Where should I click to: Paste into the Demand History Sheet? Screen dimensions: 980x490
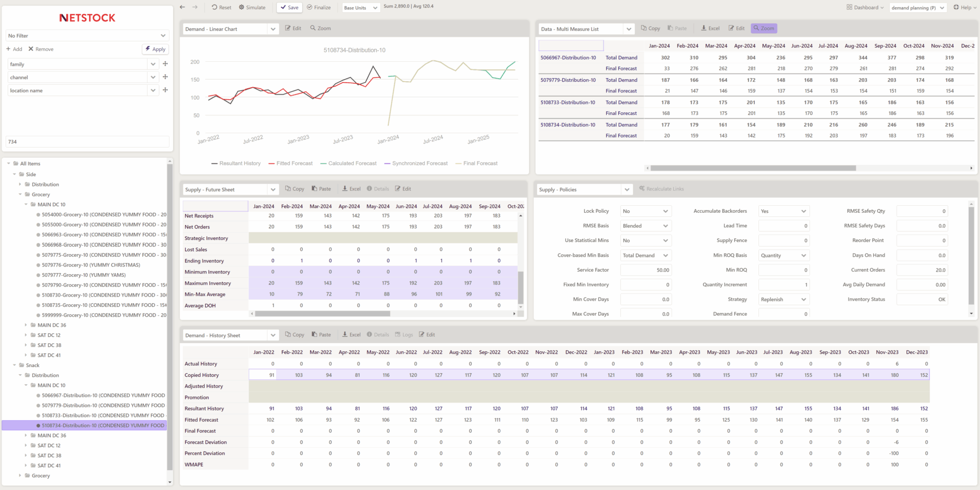pyautogui.click(x=321, y=335)
